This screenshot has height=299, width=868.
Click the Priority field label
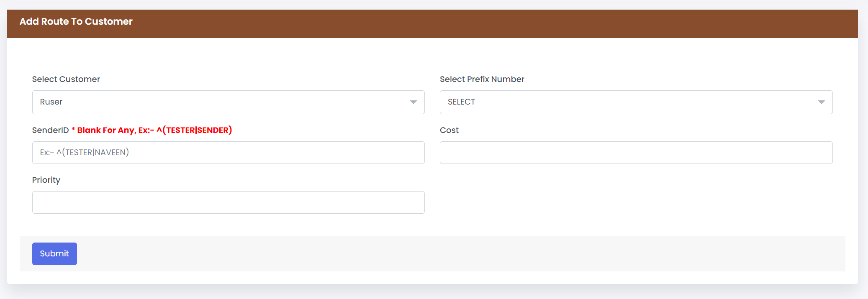pyautogui.click(x=46, y=180)
